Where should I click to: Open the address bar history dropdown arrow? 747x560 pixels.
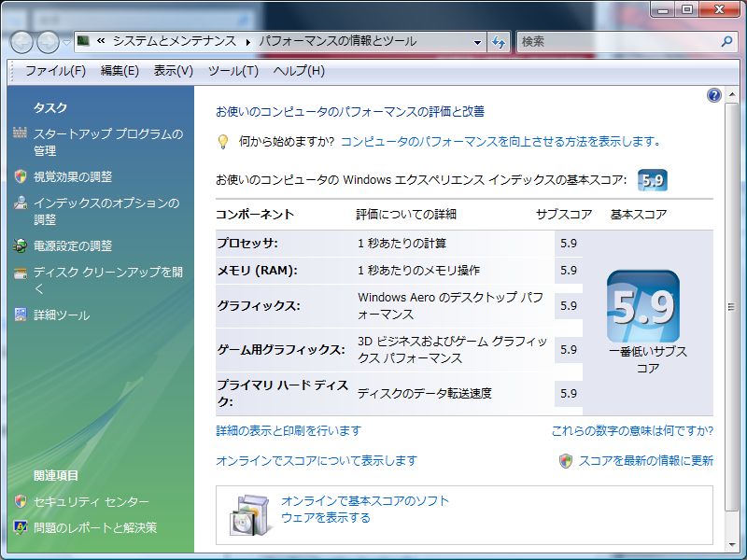click(x=477, y=42)
